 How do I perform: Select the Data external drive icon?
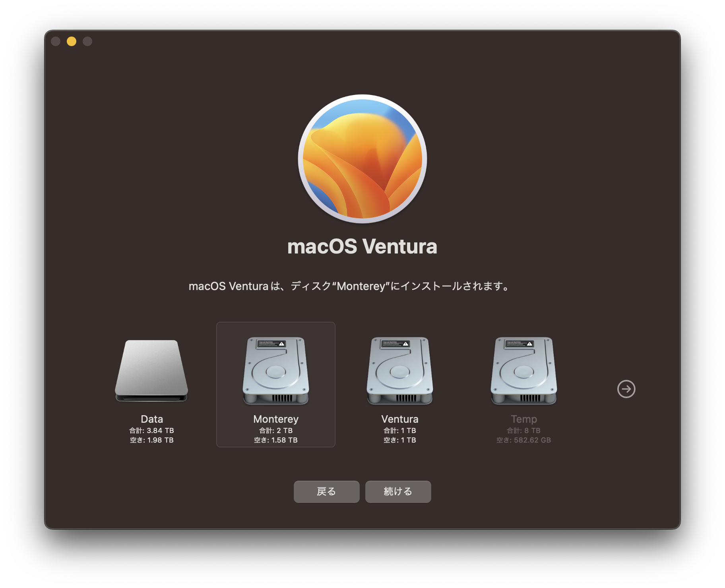pos(151,371)
